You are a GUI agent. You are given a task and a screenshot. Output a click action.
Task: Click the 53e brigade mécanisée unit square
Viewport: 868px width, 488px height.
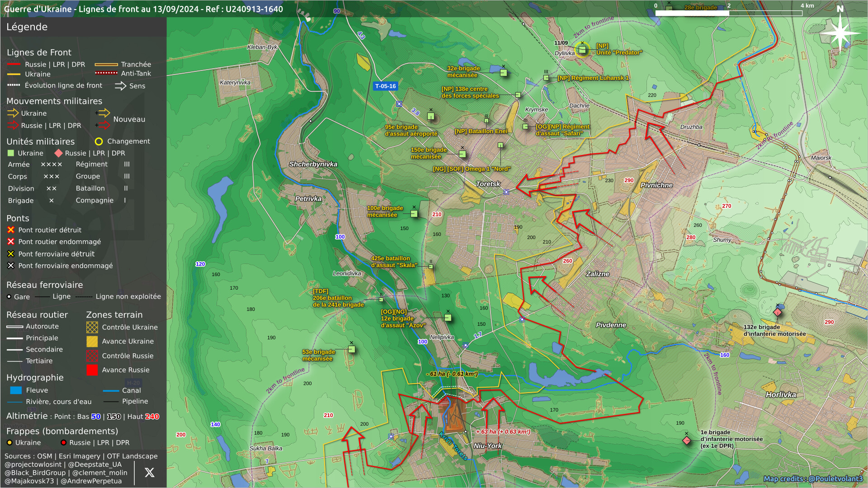(x=352, y=349)
